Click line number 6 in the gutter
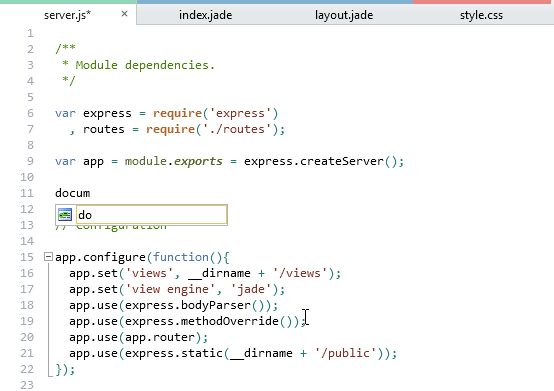Viewport: 554px width, 391px height. 30,113
